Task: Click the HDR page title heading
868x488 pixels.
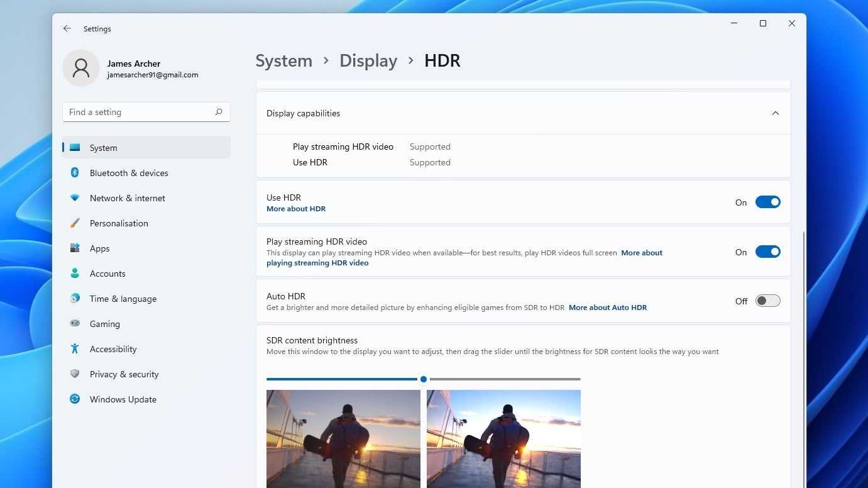Action: pos(442,61)
